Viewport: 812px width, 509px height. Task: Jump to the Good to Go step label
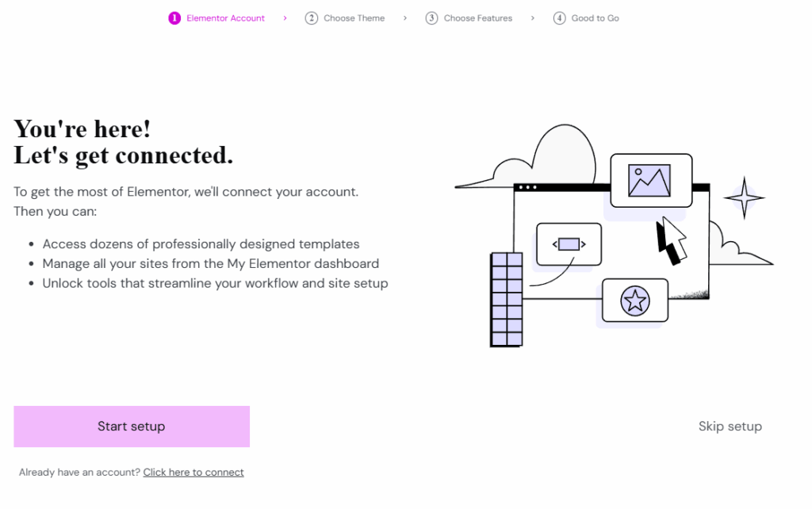595,18
